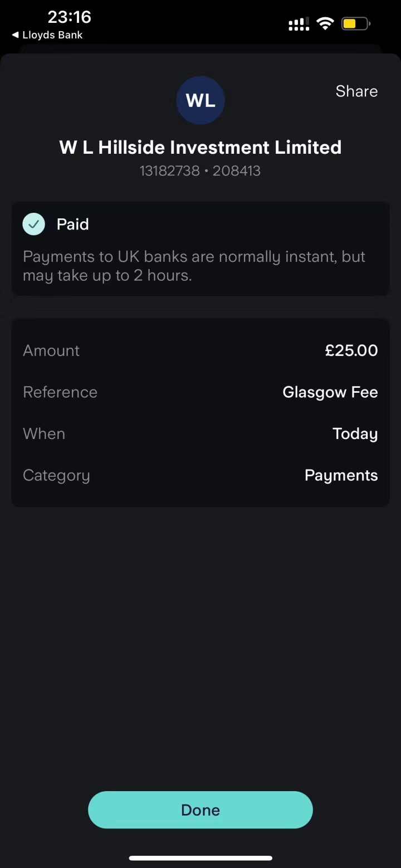Tap the £25.00 amount value
Screen dimensions: 401x868
coord(351,350)
